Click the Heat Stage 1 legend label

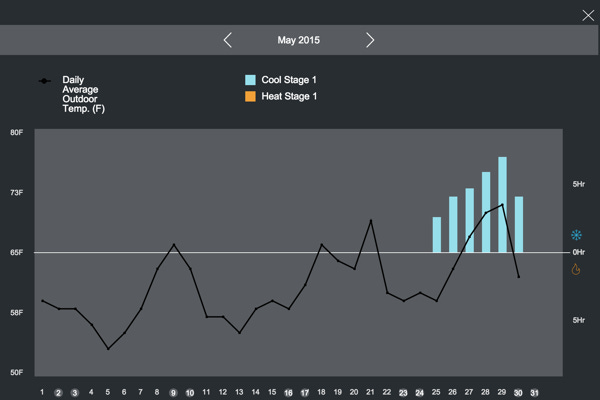click(289, 96)
